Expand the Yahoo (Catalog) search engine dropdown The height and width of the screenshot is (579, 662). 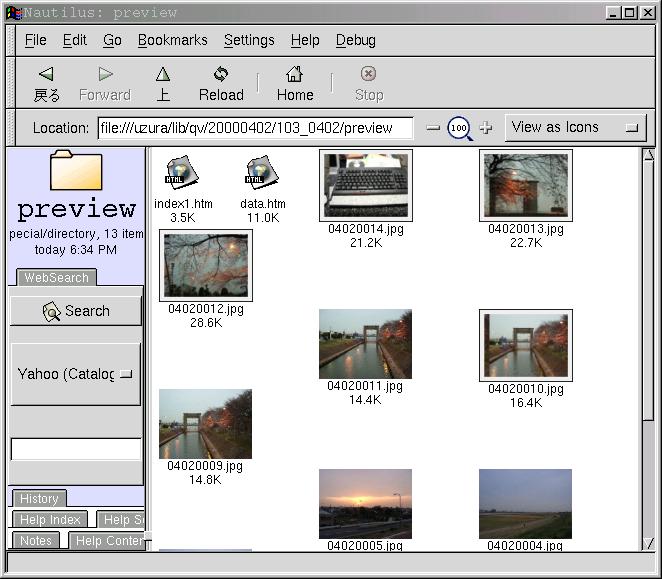click(x=76, y=374)
